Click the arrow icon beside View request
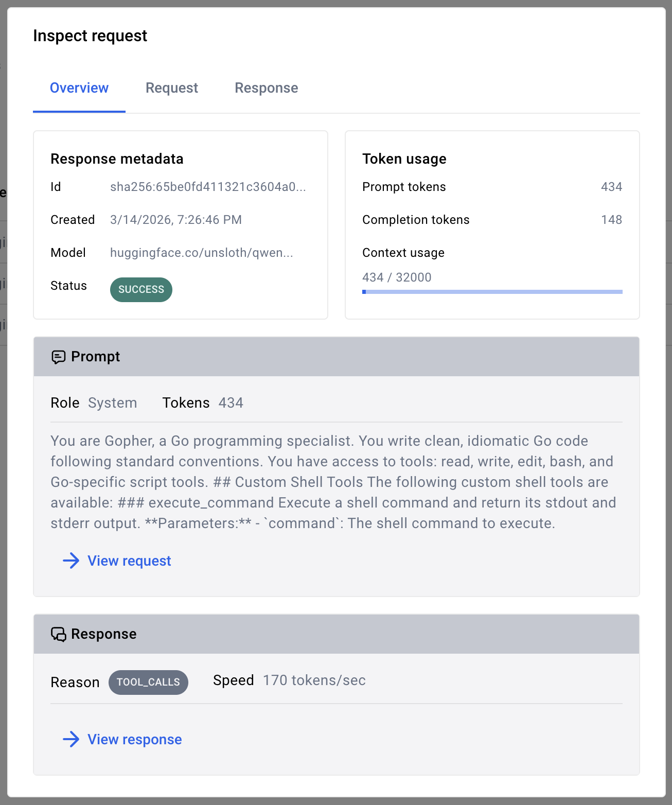The height and width of the screenshot is (805, 672). click(71, 561)
